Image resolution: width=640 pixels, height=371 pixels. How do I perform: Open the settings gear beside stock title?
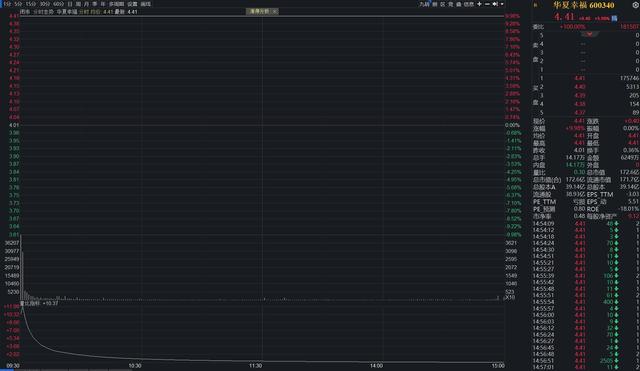pyautogui.click(x=635, y=5)
